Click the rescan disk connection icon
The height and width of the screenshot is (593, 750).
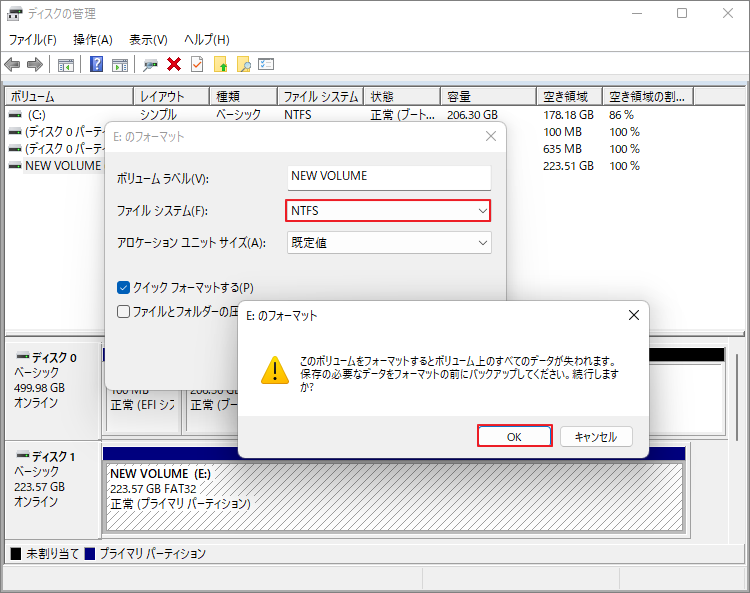point(151,65)
